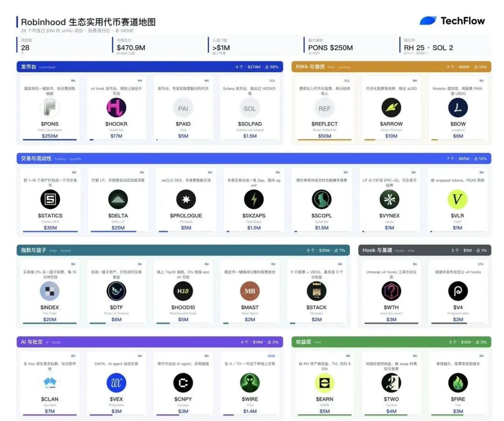Screen dimensions: 504x421
Task: Click the $TWO token logo
Action: pyautogui.click(x=391, y=383)
